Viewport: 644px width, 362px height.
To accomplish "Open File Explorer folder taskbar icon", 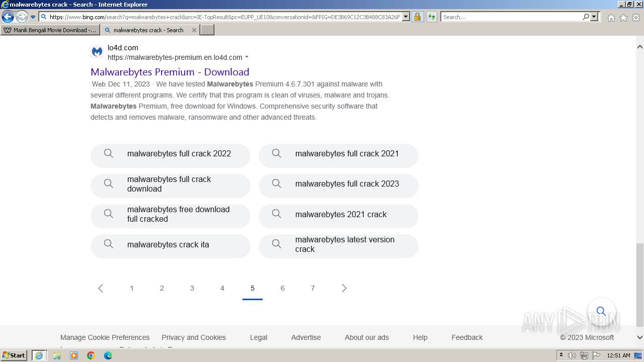I will [57, 355].
